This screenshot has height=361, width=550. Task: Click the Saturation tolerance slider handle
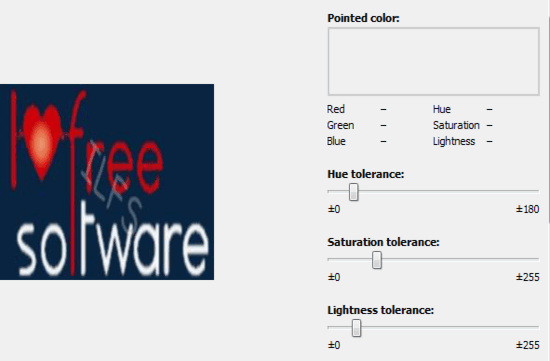[377, 260]
